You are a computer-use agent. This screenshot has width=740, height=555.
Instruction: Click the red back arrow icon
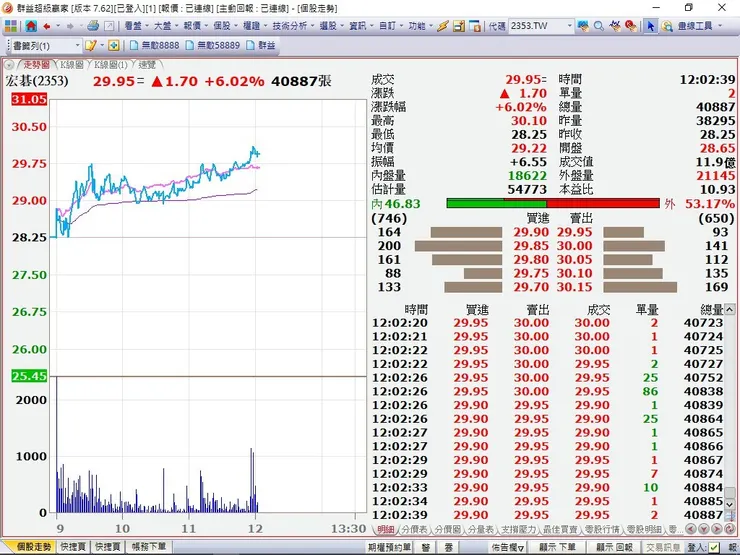pyautogui.click(x=47, y=26)
